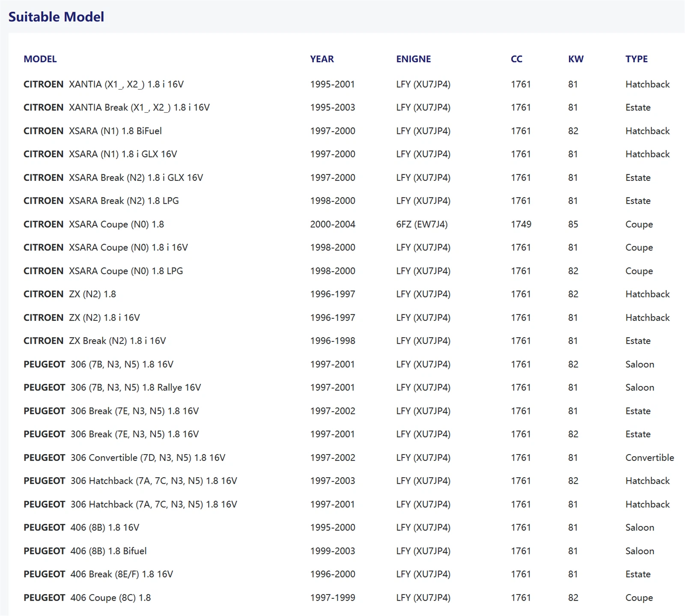Click 'XSARA Coupe (N0) 1.8' model name
The width and height of the screenshot is (685, 616).
coord(116,224)
